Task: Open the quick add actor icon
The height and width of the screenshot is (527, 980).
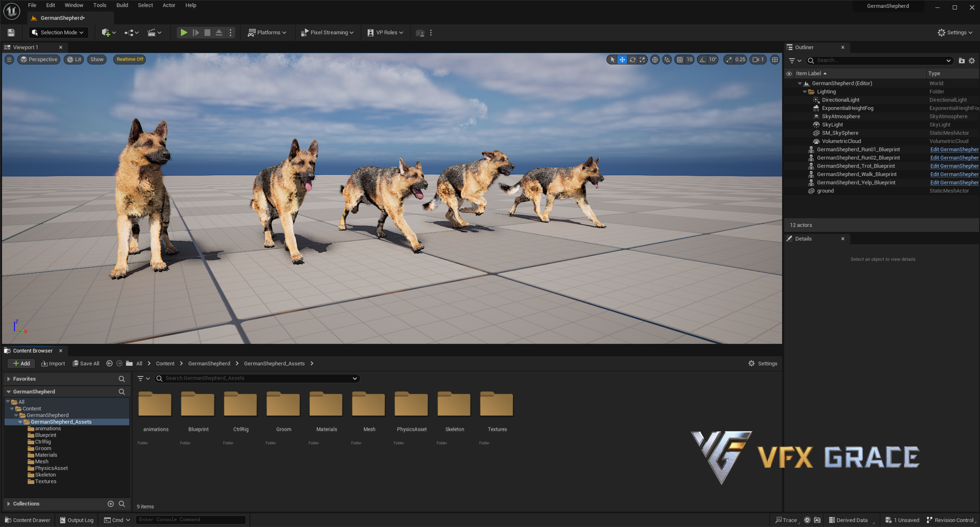Action: (108, 33)
